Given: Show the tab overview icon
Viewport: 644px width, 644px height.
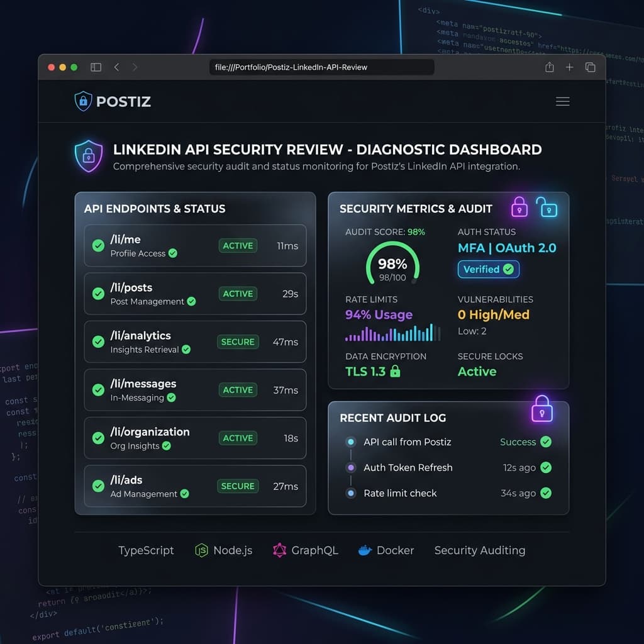Looking at the screenshot, I should click(590, 67).
